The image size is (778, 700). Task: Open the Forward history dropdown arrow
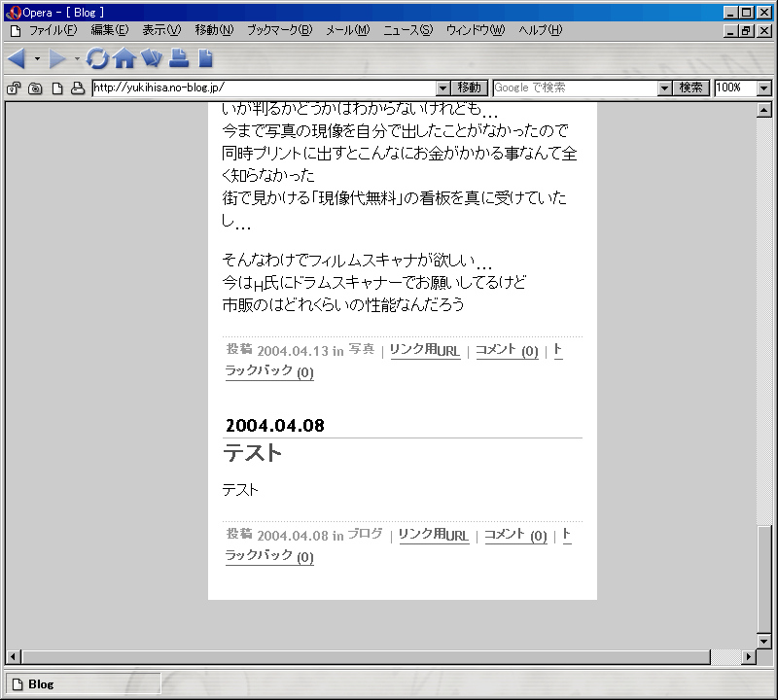click(77, 58)
